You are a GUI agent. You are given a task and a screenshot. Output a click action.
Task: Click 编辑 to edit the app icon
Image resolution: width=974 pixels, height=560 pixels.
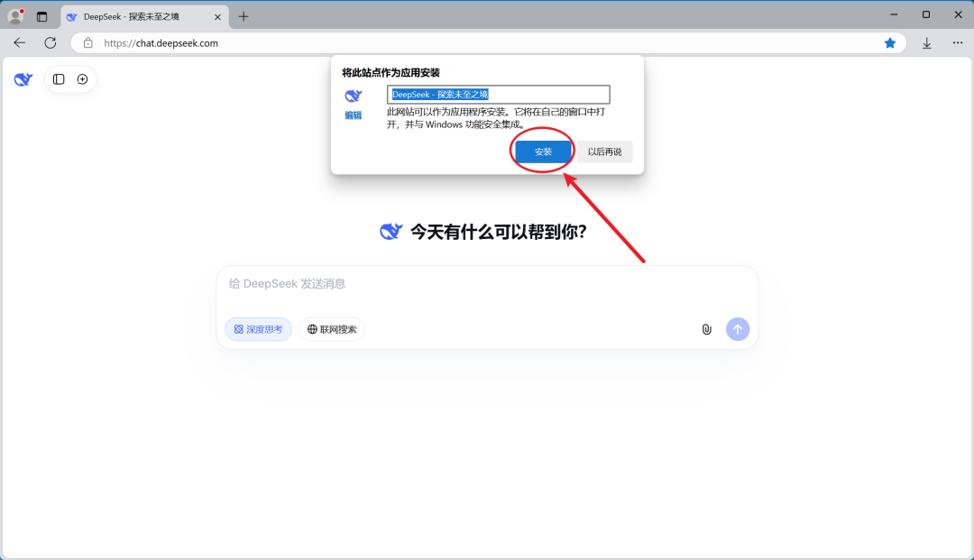pos(353,115)
